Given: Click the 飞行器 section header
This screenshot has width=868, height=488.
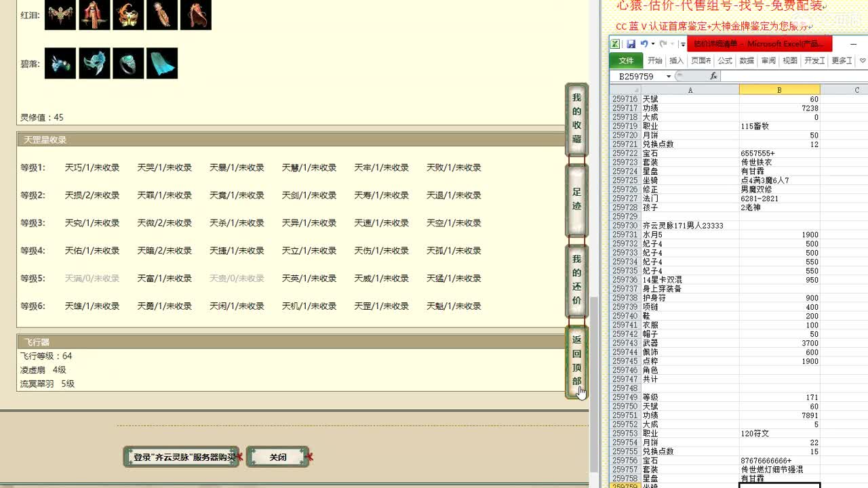Looking at the screenshot, I should 292,342.
